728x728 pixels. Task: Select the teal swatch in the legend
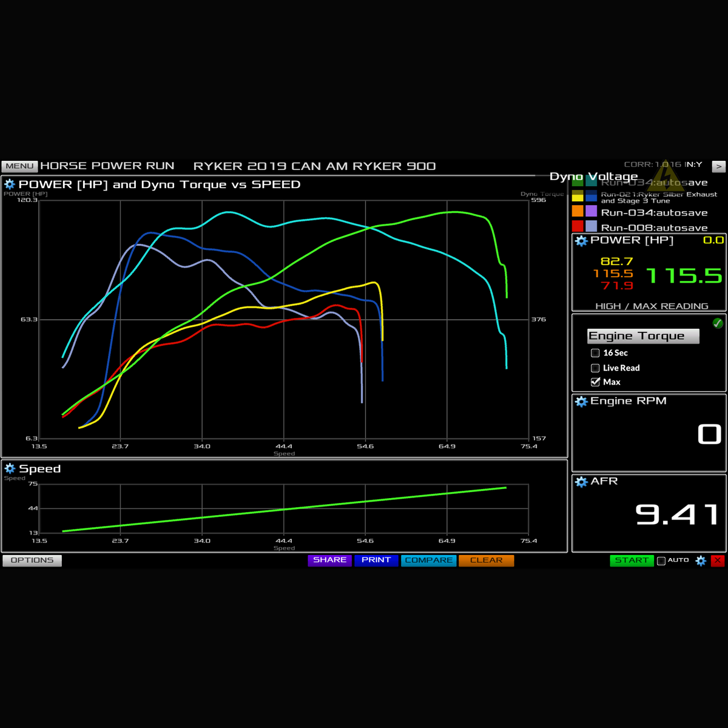[x=591, y=182]
